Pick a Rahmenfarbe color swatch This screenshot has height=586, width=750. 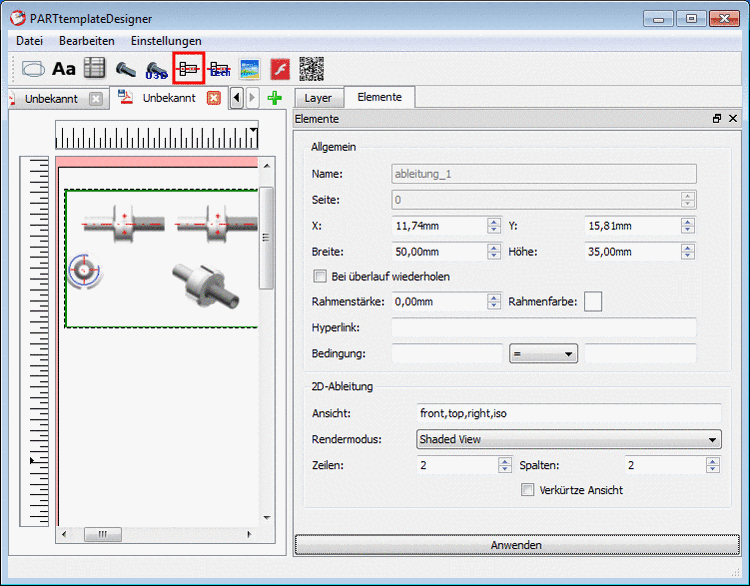[593, 302]
